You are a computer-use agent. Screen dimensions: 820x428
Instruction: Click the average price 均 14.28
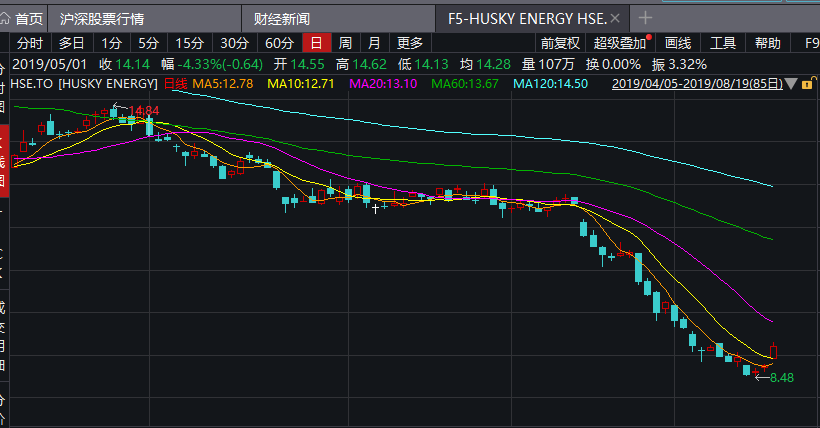tap(485, 64)
